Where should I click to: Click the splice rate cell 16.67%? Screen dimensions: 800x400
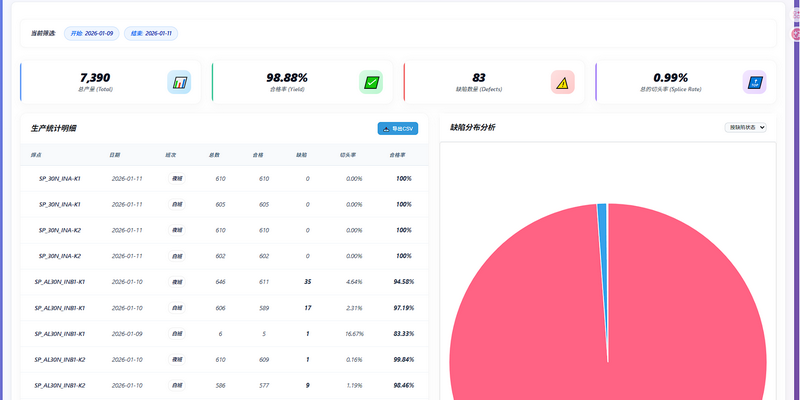click(354, 334)
